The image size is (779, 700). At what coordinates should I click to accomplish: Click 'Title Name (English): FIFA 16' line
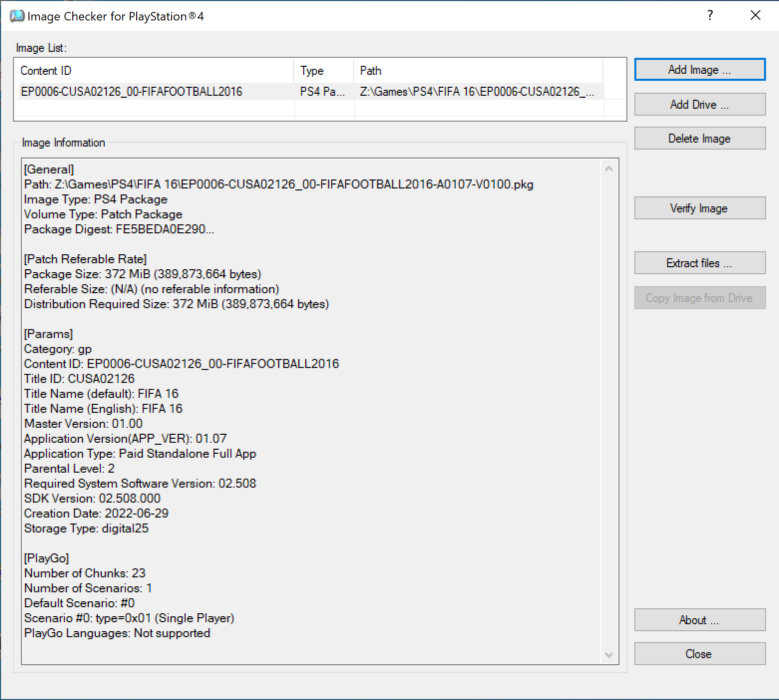(103, 409)
